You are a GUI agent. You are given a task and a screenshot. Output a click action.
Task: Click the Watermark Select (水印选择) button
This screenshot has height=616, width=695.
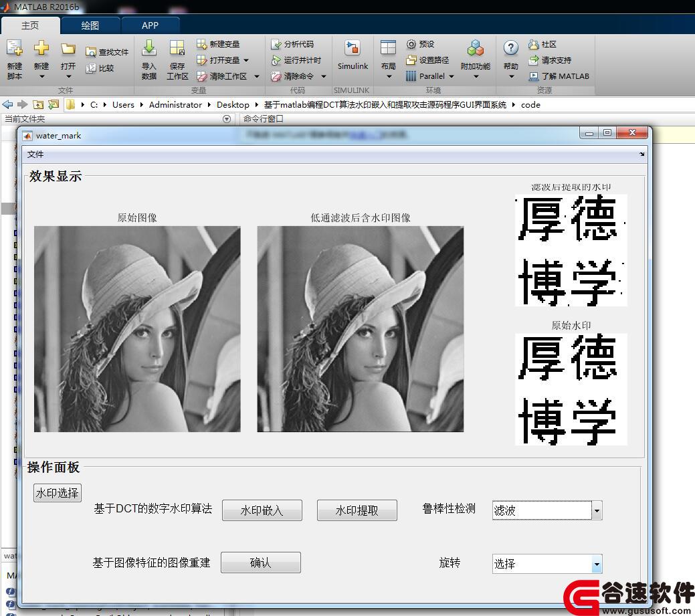tap(58, 493)
